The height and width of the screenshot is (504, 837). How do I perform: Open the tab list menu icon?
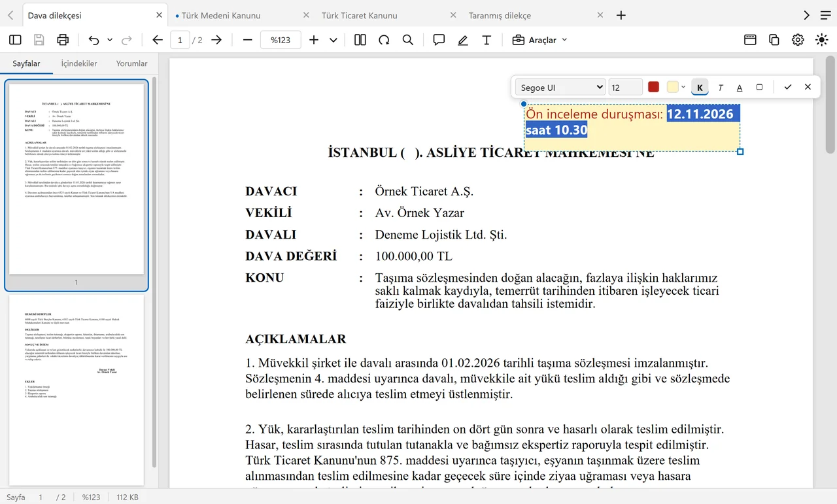(x=825, y=15)
